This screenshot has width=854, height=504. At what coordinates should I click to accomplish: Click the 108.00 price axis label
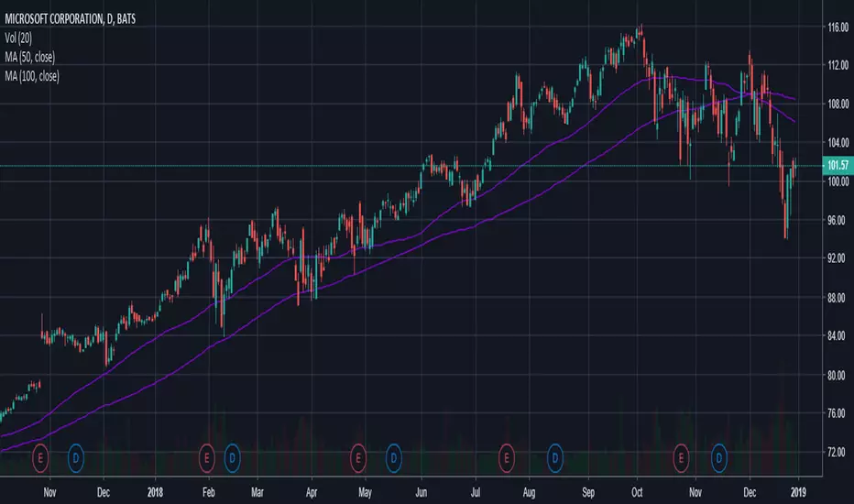pos(838,104)
